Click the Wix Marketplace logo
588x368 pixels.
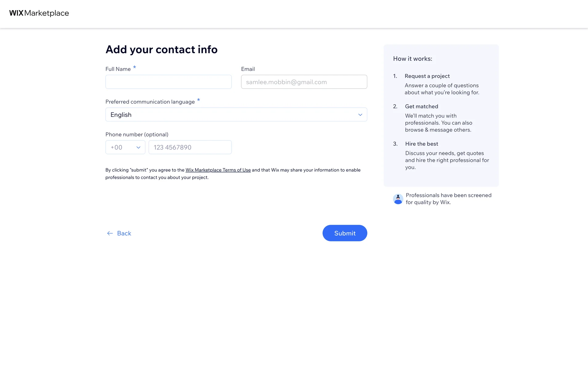[x=39, y=13]
